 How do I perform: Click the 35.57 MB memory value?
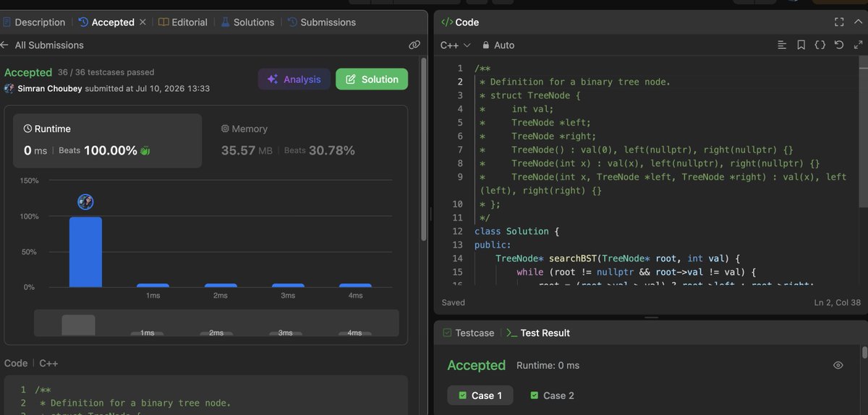(248, 150)
